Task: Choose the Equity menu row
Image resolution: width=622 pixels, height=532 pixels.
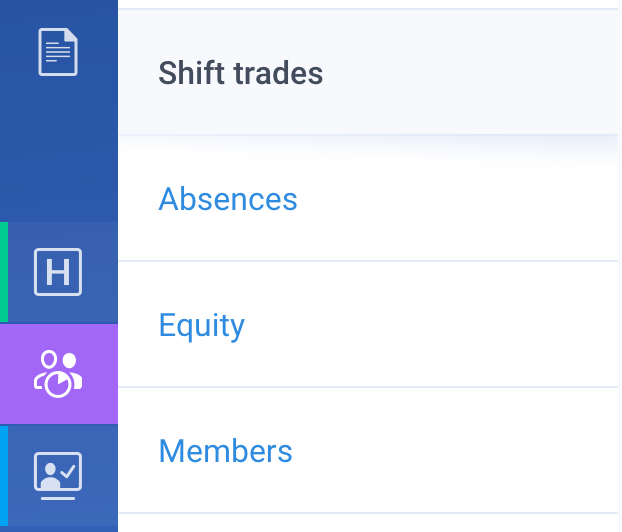Action: (368, 324)
